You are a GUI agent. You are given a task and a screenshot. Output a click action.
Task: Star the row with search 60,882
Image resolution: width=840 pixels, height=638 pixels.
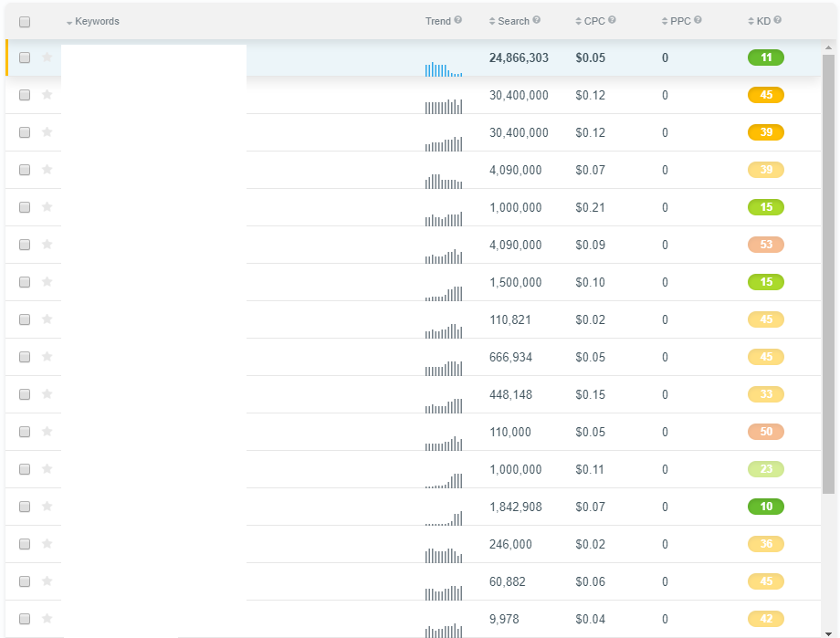tap(47, 581)
